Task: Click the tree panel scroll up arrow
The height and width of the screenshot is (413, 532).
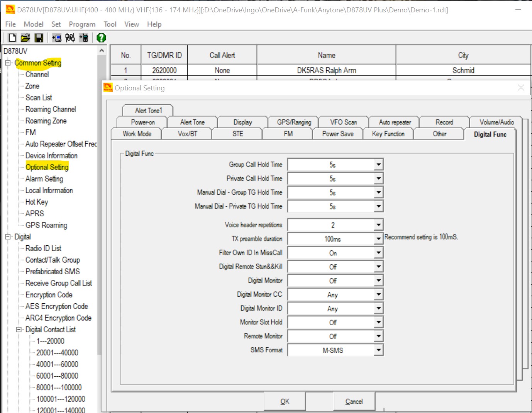Action: click(x=102, y=51)
